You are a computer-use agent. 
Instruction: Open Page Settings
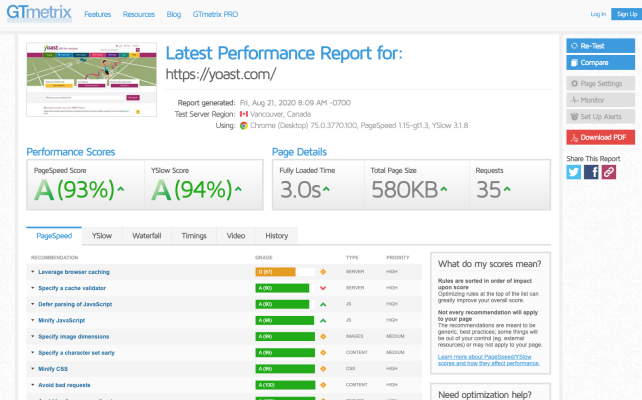click(x=600, y=85)
